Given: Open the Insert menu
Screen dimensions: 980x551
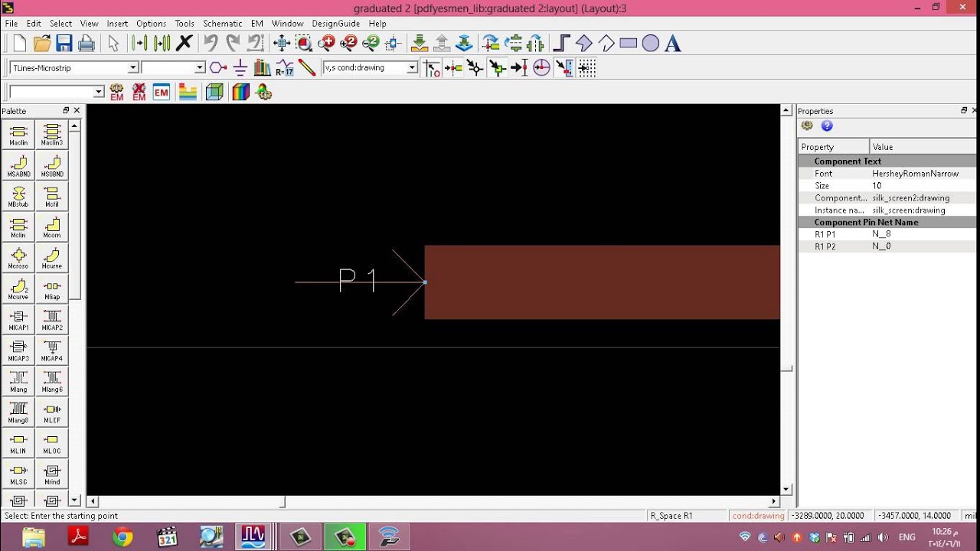Looking at the screenshot, I should (x=117, y=24).
